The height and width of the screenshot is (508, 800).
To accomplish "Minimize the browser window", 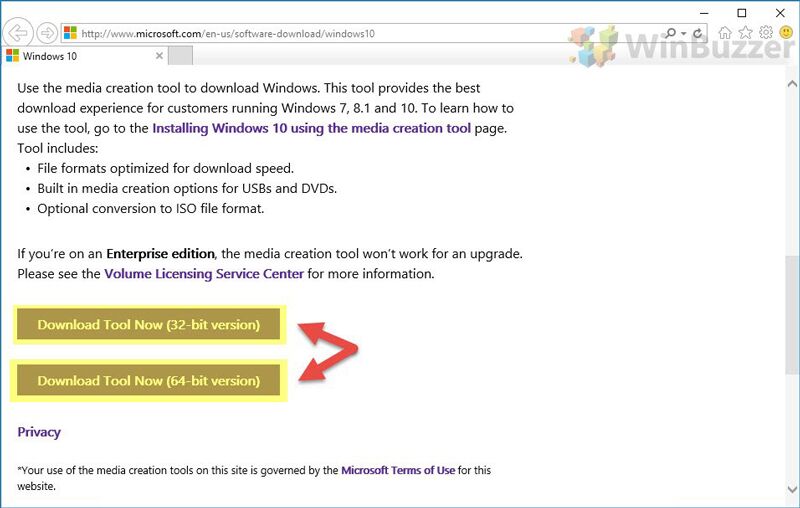I will pos(705,13).
